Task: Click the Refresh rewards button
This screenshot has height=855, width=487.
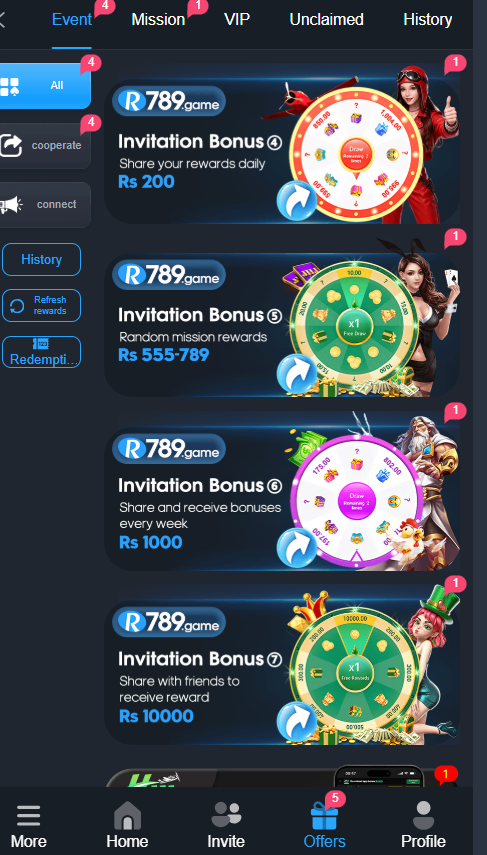Action: coord(41,305)
